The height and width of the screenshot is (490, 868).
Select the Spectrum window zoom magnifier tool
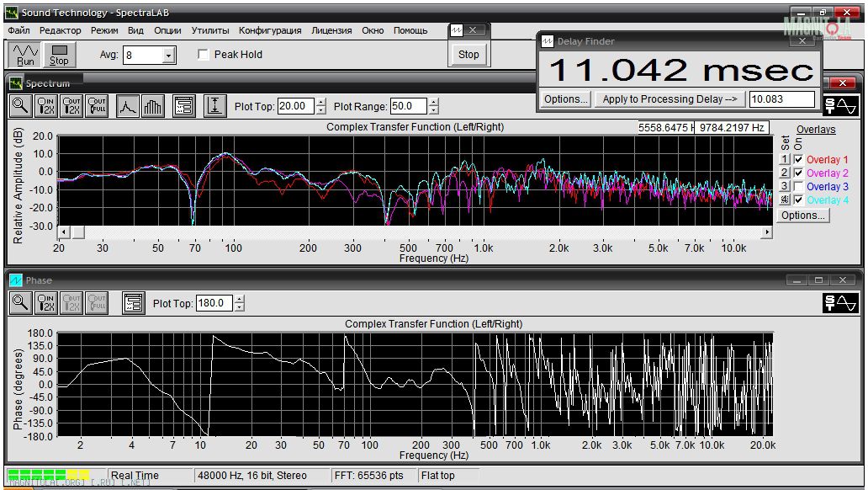(x=20, y=105)
